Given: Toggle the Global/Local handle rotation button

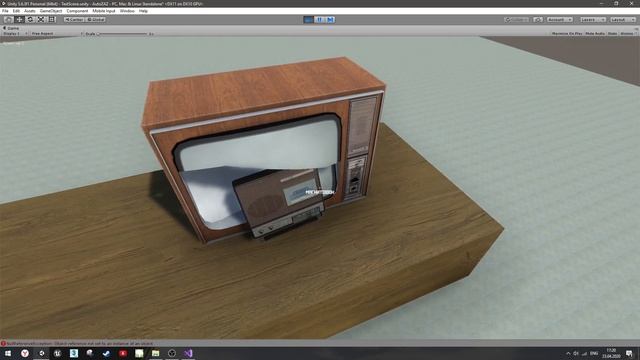Looking at the screenshot, I should 96,20.
